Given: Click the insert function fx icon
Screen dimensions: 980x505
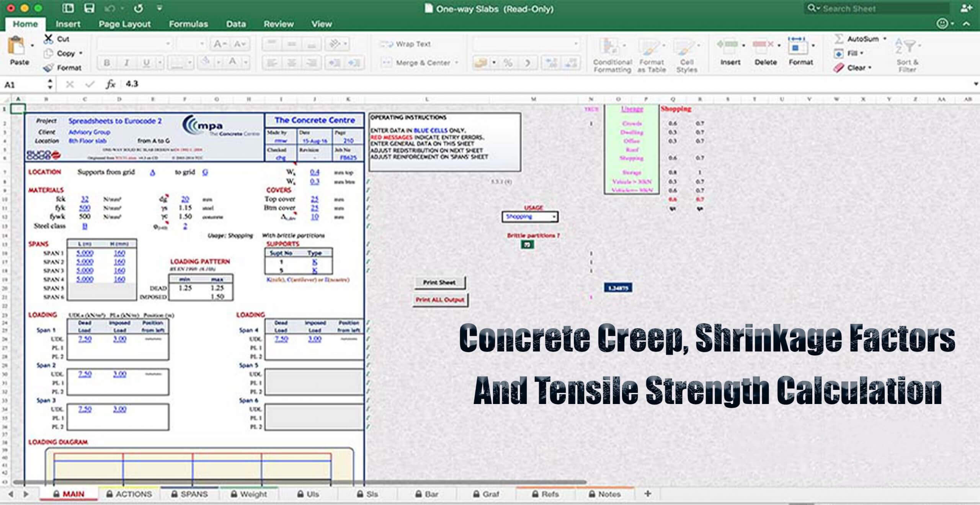Looking at the screenshot, I should 110,84.
